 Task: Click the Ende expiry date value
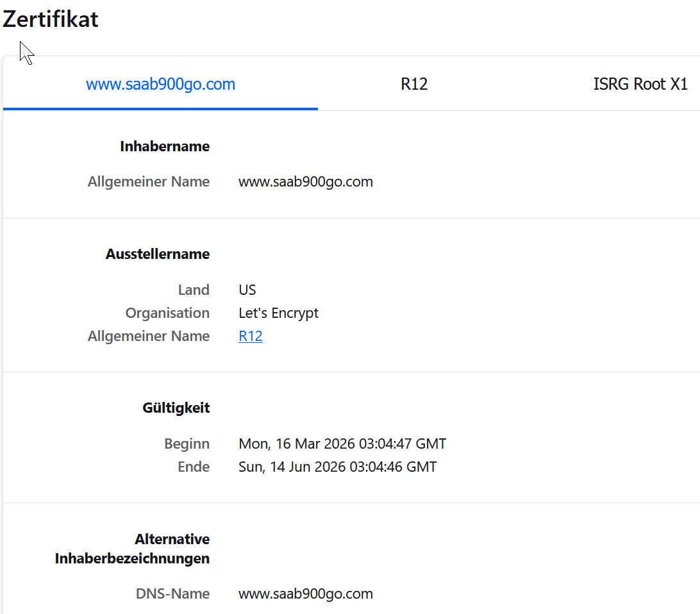pos(338,467)
